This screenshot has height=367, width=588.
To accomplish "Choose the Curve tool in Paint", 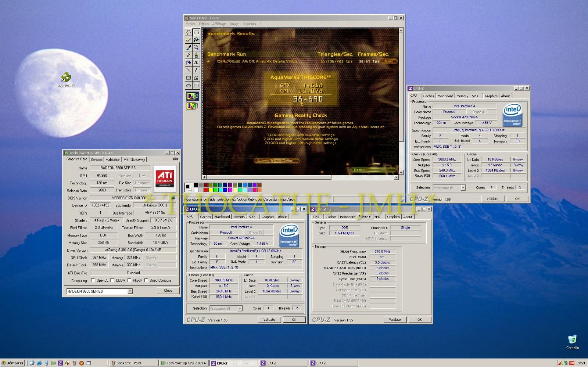I will (196, 70).
